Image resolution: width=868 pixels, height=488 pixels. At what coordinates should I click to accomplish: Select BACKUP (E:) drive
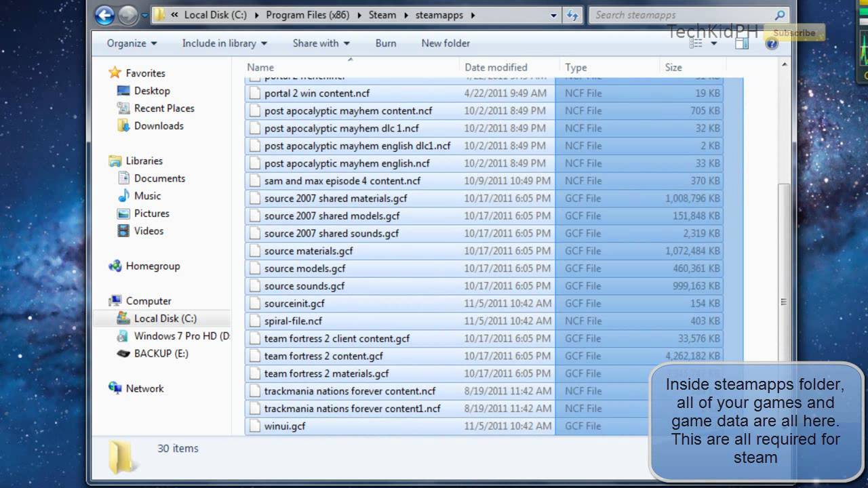161,354
